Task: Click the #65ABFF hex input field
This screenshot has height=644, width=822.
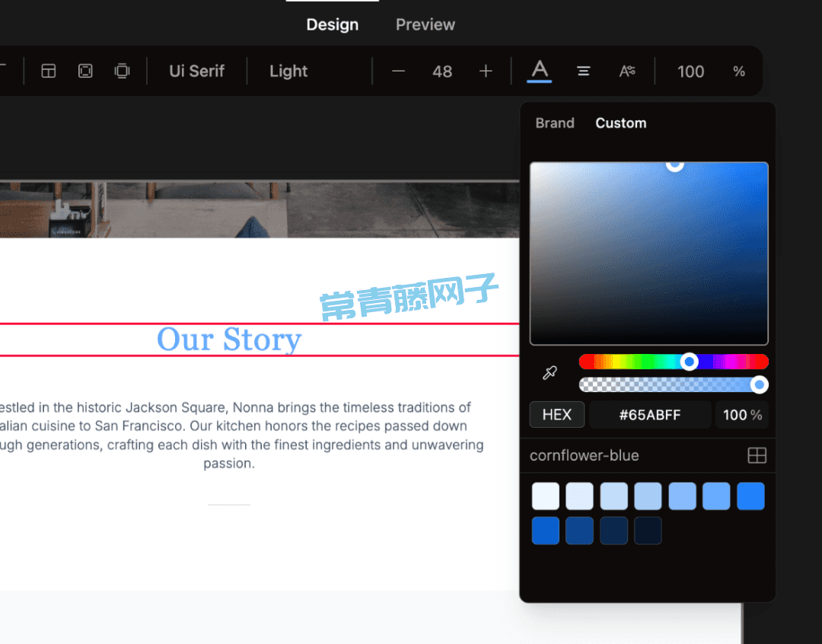Action: [x=650, y=415]
